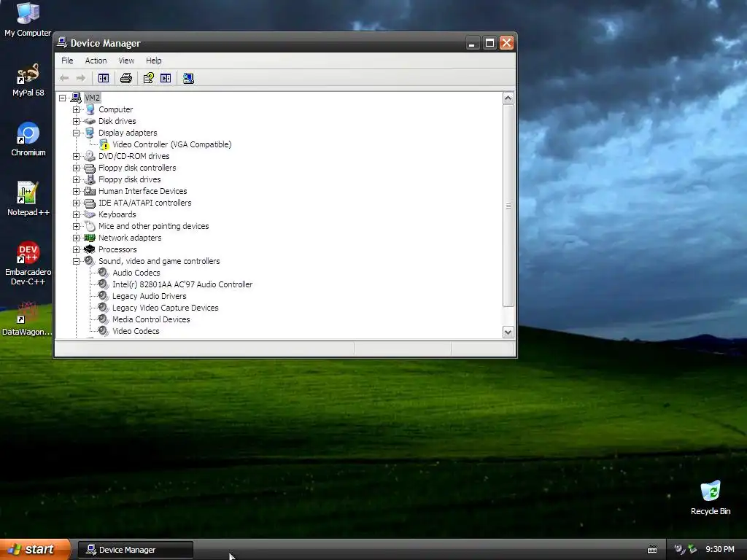The height and width of the screenshot is (560, 747).
Task: Expand the Human Interface Devices category
Action: 76,192
